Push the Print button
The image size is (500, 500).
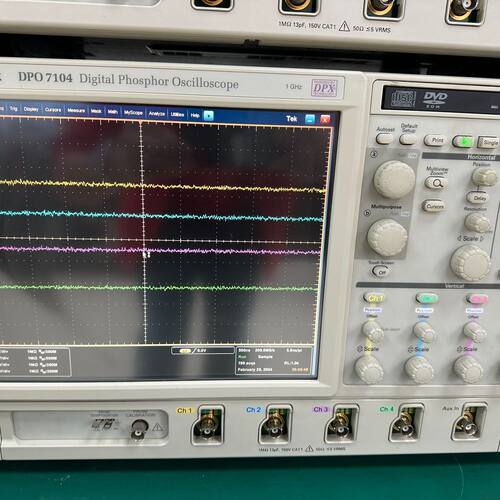point(435,140)
